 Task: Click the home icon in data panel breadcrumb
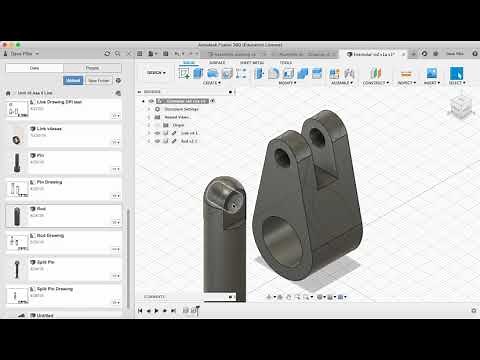tap(8, 93)
